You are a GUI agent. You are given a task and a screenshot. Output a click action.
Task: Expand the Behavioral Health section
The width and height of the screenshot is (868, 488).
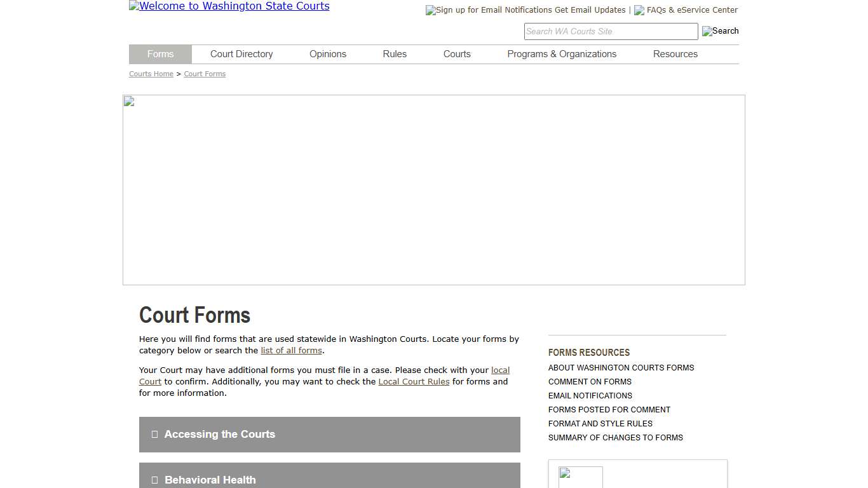click(x=209, y=480)
